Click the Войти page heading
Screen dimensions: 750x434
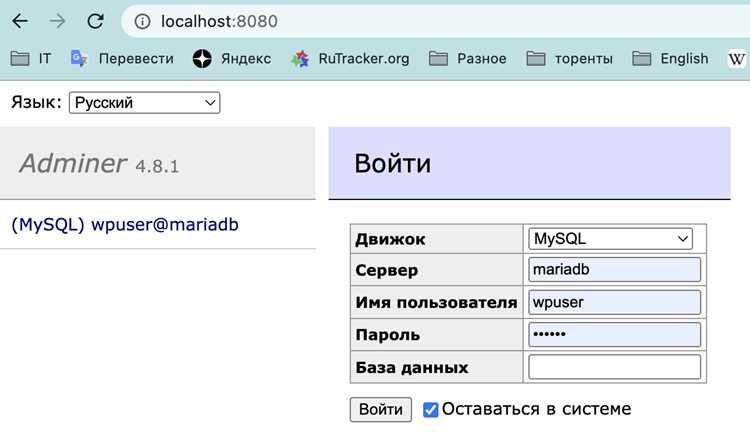click(x=393, y=163)
